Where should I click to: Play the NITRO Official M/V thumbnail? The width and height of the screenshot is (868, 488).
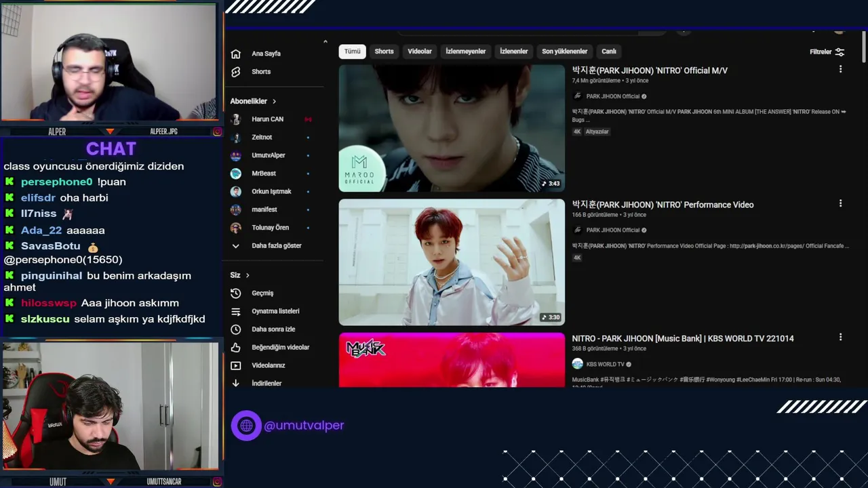coord(452,128)
